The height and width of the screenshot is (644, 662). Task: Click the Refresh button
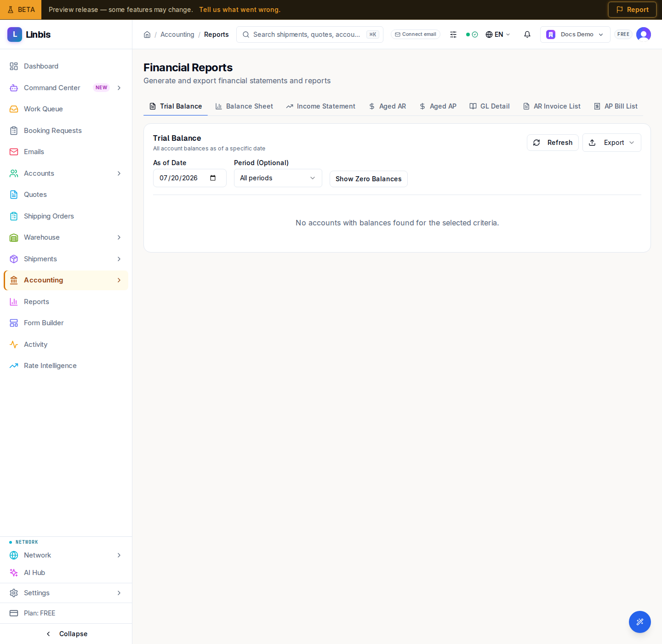pyautogui.click(x=553, y=143)
